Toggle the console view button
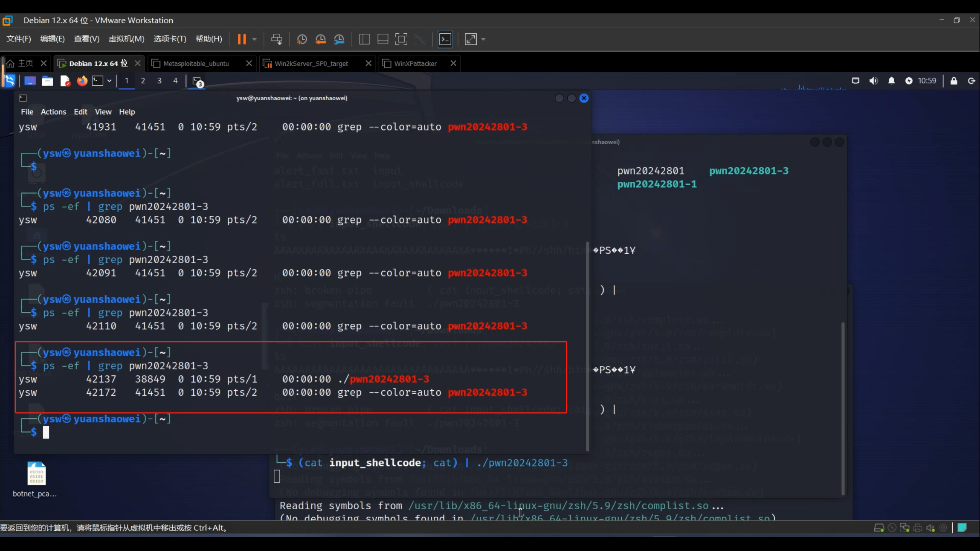The width and height of the screenshot is (980, 551). [445, 39]
